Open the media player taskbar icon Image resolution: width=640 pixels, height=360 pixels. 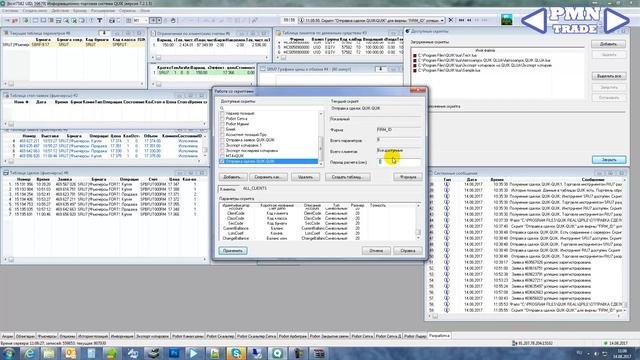tap(194, 353)
